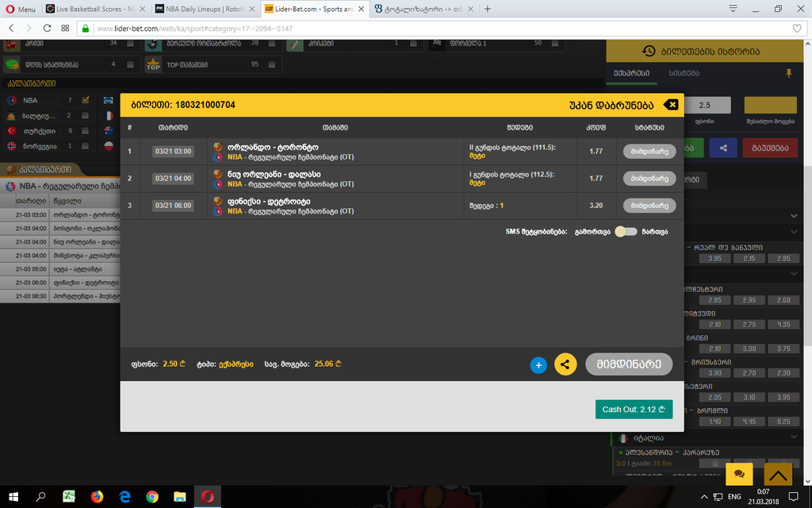The width and height of the screenshot is (812, 508).
Task: Open Opera speed dial grid icon
Action: 65,28
